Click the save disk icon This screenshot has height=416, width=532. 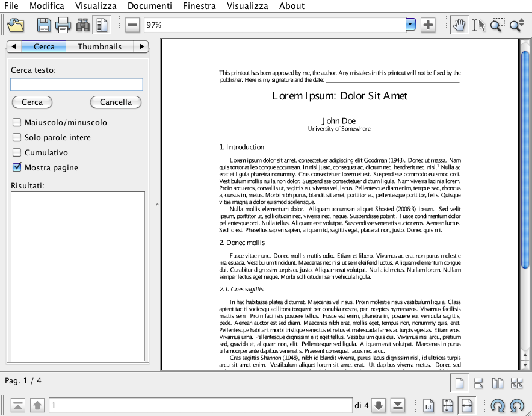click(44, 25)
